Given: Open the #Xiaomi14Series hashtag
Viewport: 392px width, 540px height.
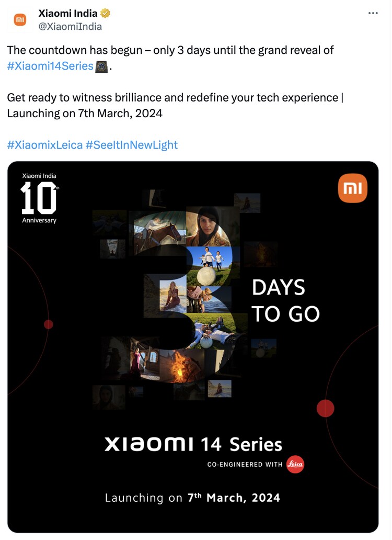Looking at the screenshot, I should point(50,66).
